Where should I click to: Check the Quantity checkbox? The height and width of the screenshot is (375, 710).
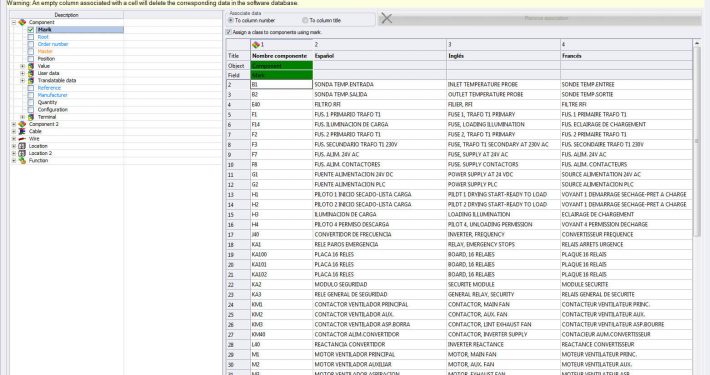(x=31, y=102)
